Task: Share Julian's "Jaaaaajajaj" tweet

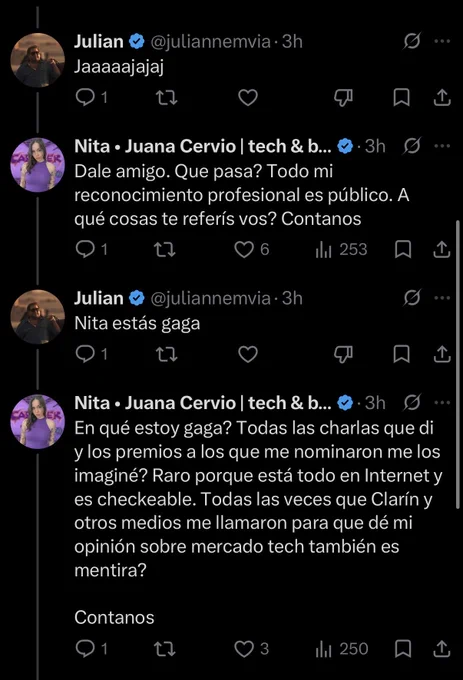Action: 442,98
